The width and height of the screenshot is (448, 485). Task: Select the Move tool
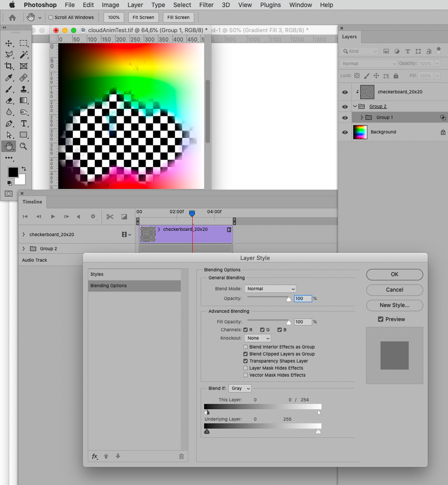[9, 43]
